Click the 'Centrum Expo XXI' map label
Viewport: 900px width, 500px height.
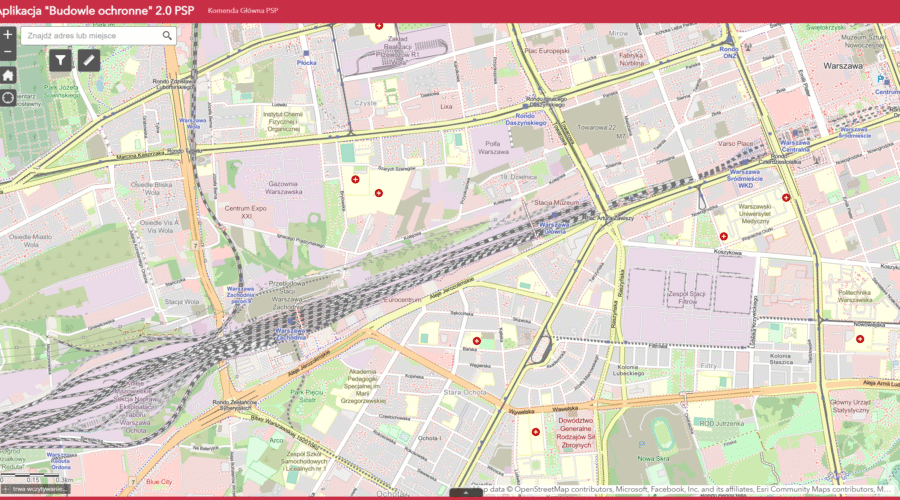tap(246, 212)
